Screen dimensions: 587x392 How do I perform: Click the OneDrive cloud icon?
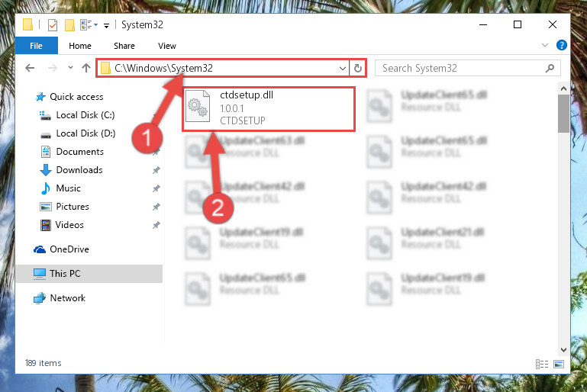[x=40, y=249]
